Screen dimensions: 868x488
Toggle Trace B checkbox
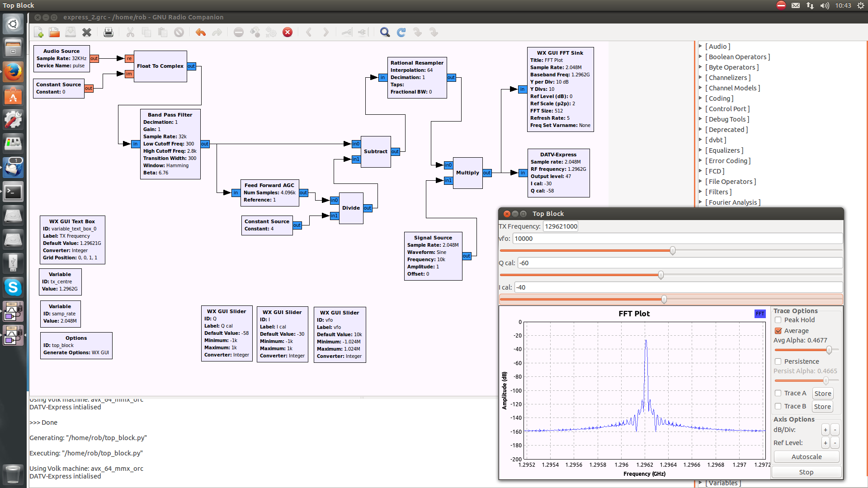(778, 406)
